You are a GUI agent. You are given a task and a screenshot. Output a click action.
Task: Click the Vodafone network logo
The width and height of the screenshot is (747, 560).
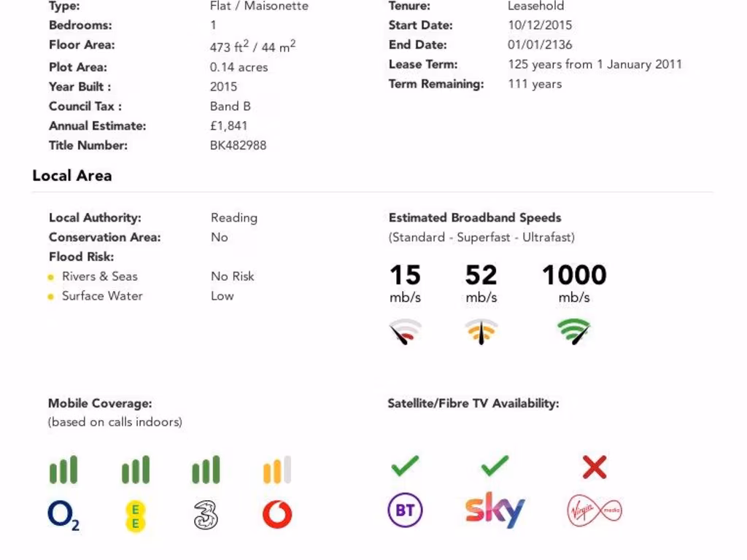click(277, 515)
